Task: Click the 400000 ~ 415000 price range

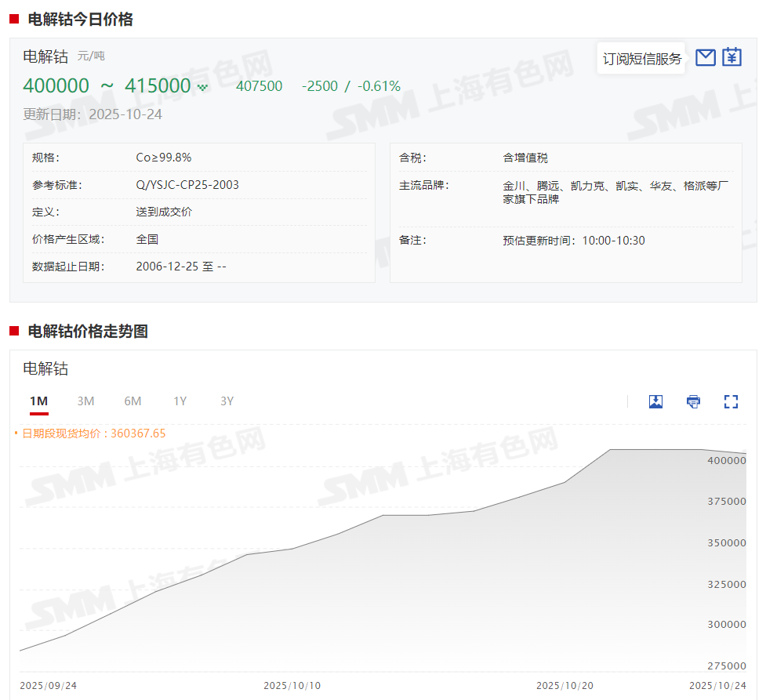Action: [107, 85]
